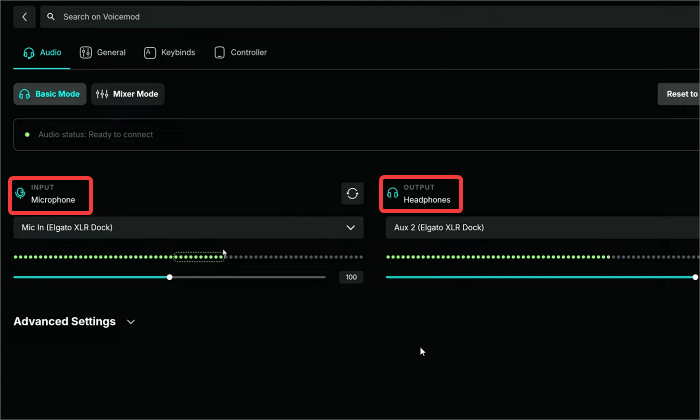Click the search magnifier icon
Viewport: 700px width, 420px height.
[x=50, y=17]
